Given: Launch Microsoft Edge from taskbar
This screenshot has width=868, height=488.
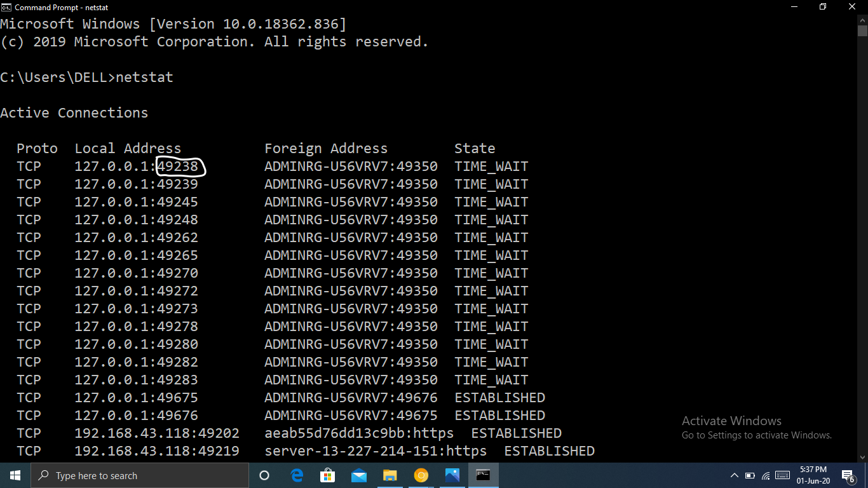Looking at the screenshot, I should point(297,475).
